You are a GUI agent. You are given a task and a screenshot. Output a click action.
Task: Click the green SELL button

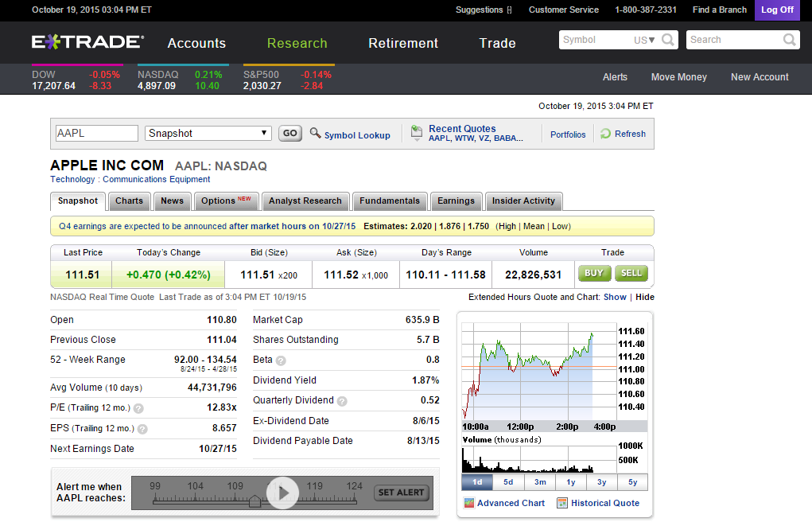pos(631,273)
